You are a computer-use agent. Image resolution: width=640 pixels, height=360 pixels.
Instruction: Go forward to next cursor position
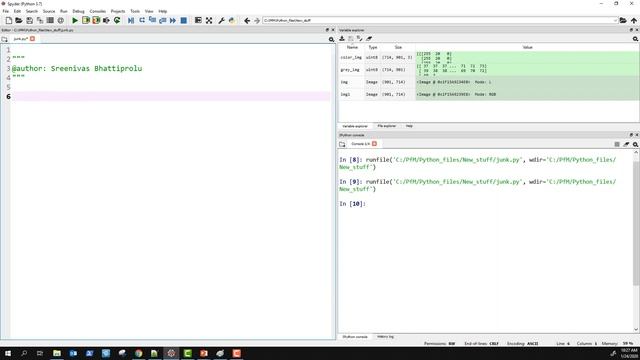[x=257, y=20]
